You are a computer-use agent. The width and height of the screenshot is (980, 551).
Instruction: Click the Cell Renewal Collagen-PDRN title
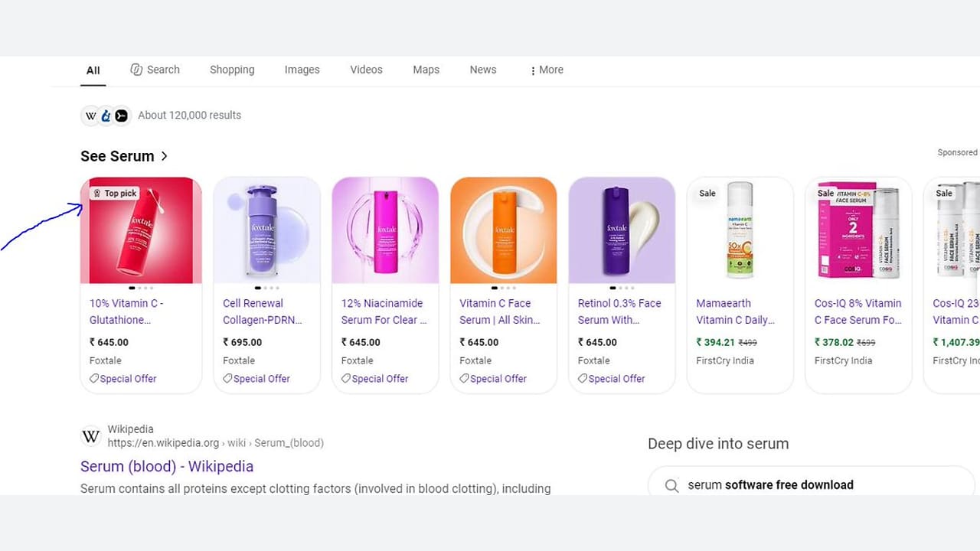tap(262, 311)
